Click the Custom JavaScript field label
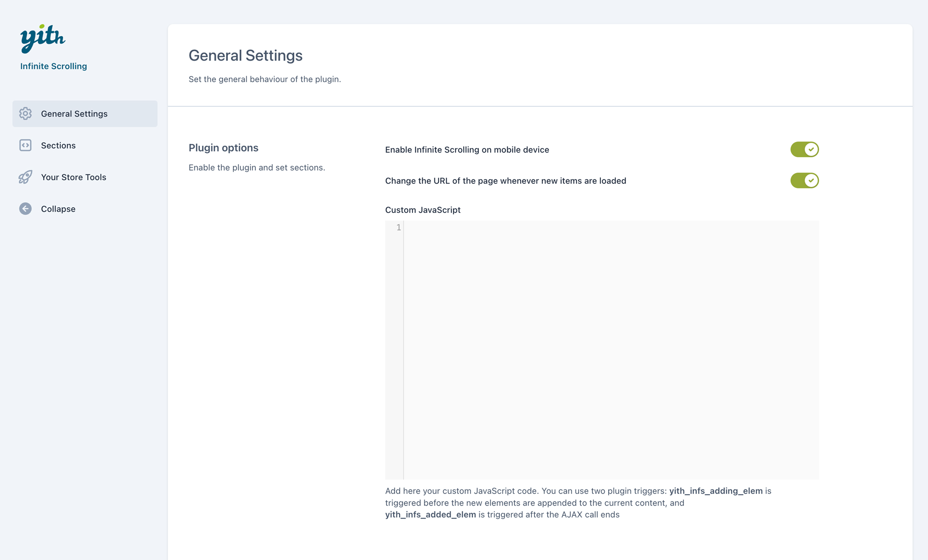Screen dimensions: 928x560 pos(422,210)
